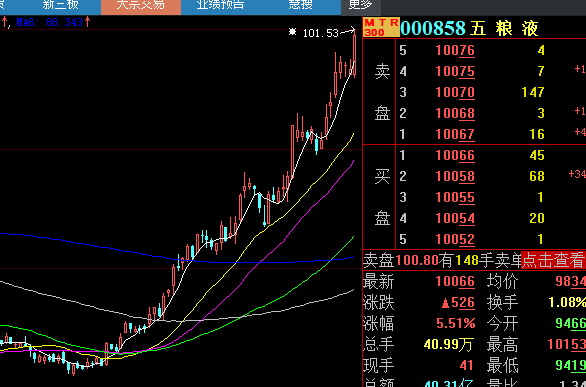Select sell level 3 price 10070
The image size is (586, 387).
coord(455,92)
